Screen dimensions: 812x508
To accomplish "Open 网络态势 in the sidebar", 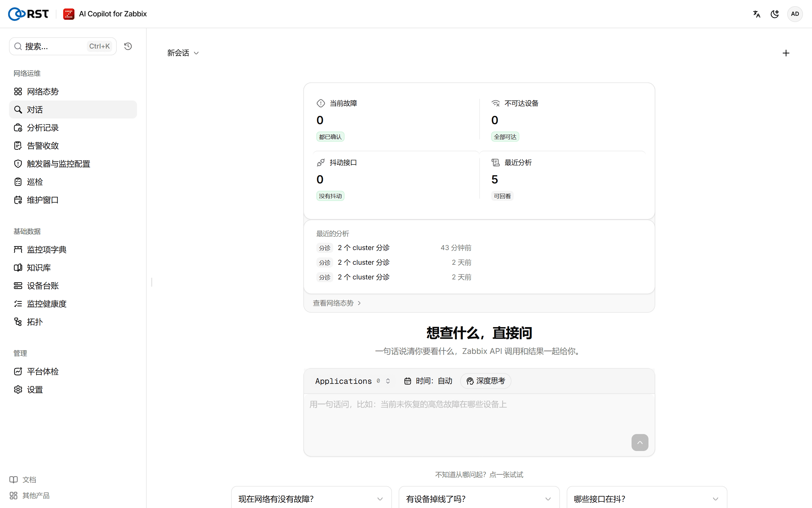I will [73, 91].
